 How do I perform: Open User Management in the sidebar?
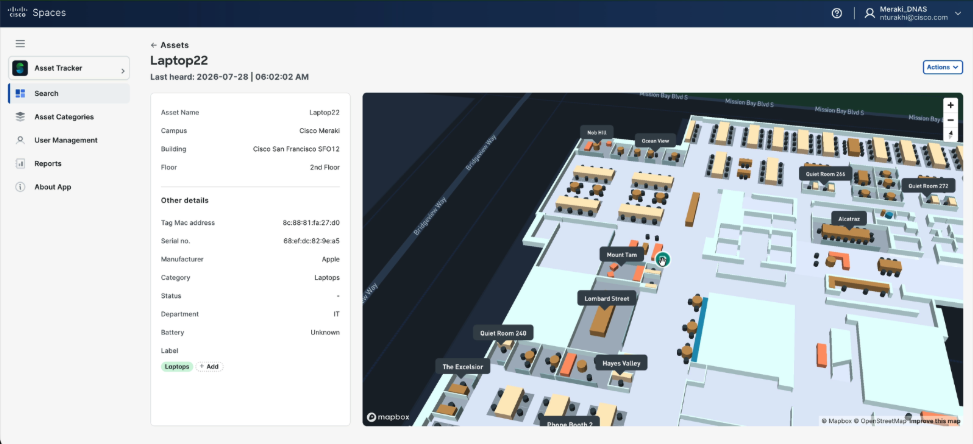[69, 140]
